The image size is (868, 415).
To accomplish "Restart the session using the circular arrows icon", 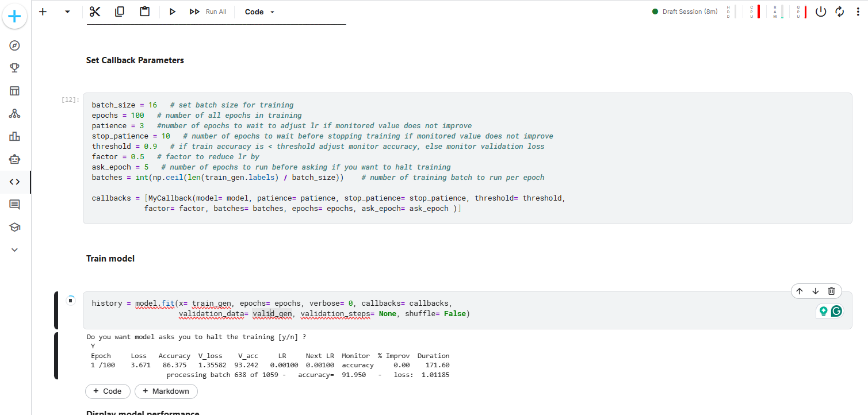I will pos(840,11).
